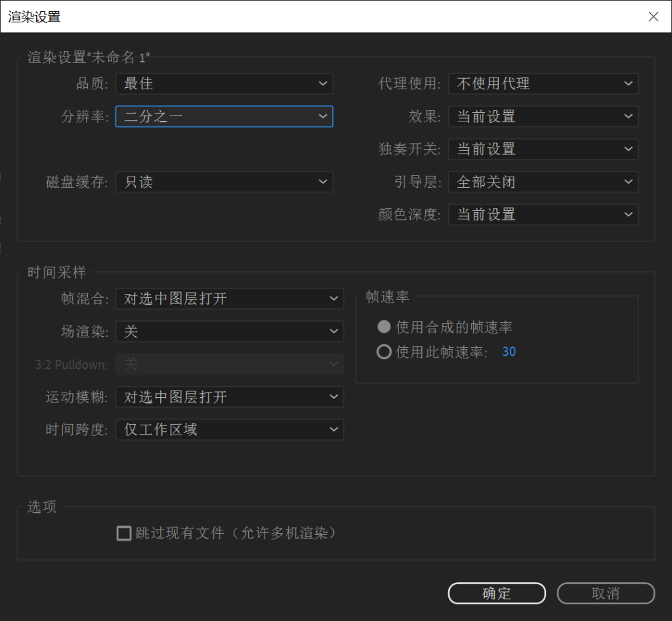Enable 跳过现有文件 checkbox
Image resolution: width=672 pixels, height=621 pixels.
tap(123, 533)
